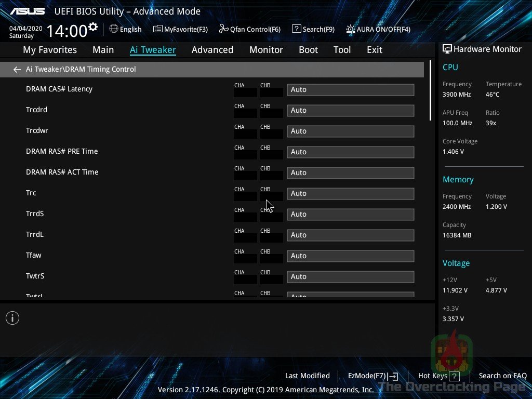Click the Last Modified button
Viewport: 532px width, 399px height.
(x=307, y=376)
